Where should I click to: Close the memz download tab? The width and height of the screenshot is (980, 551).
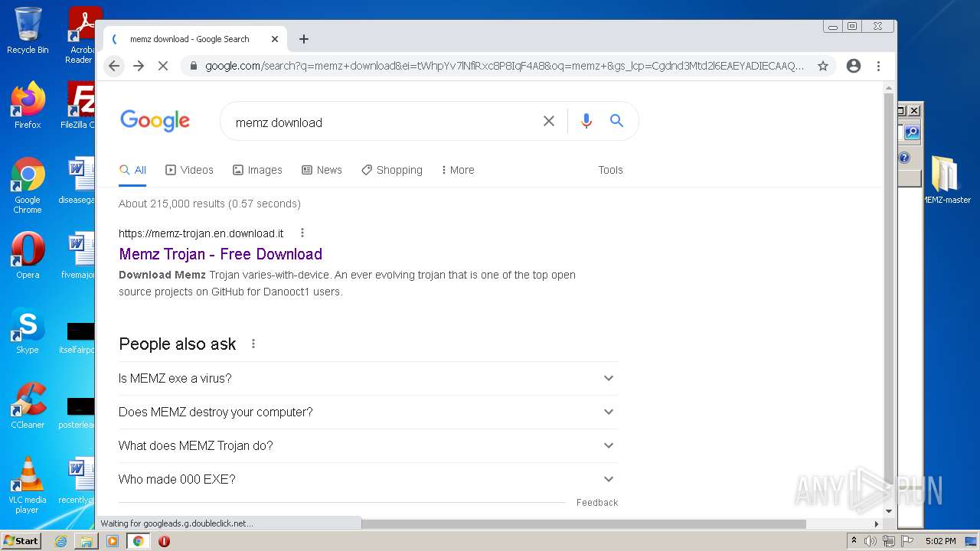(275, 39)
